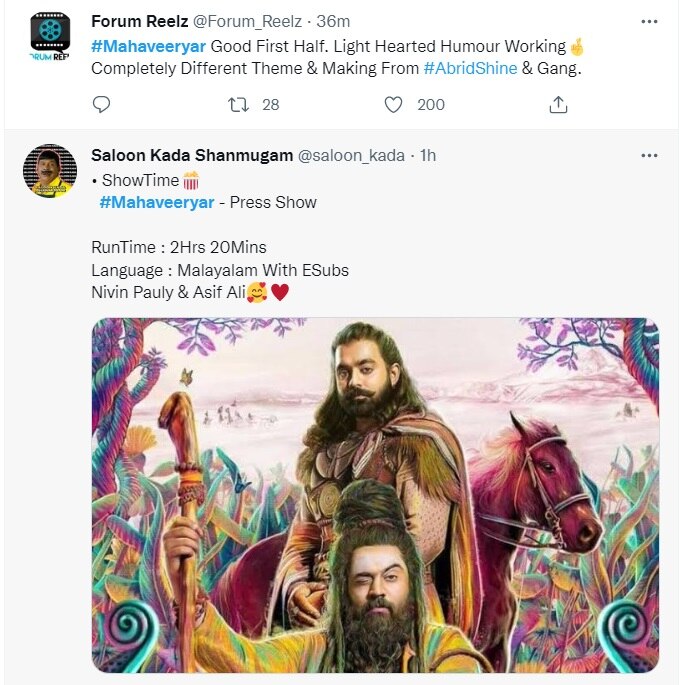679x685 pixels.
Task: Open Saloon Kada Shanmugam's avatar
Action: click(50, 169)
